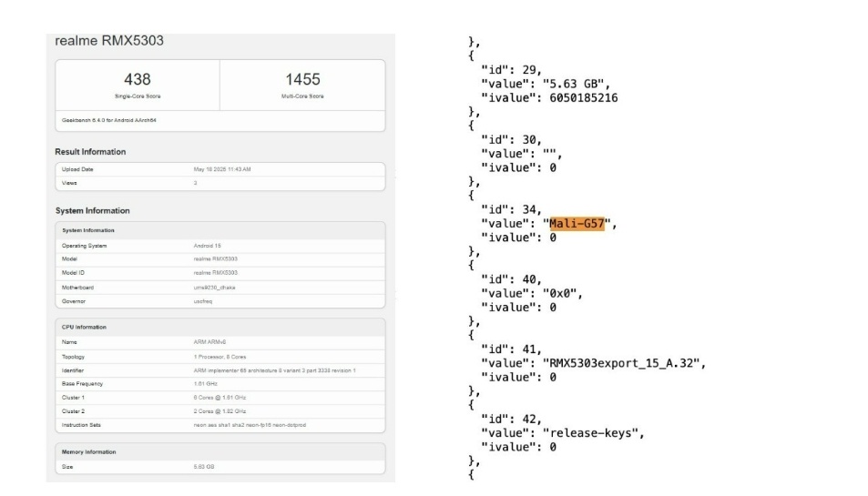Click the "5.63 GB" JSON value
This screenshot has width=868, height=496.
[x=573, y=85]
